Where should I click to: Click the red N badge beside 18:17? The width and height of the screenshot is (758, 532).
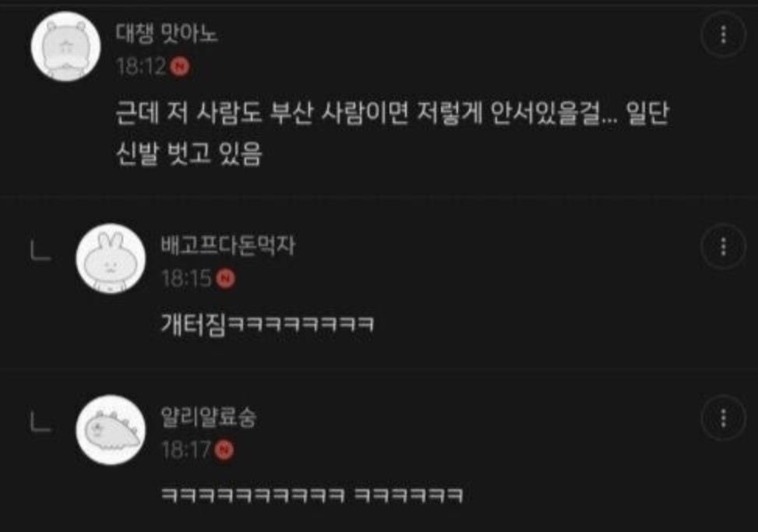pyautogui.click(x=224, y=450)
